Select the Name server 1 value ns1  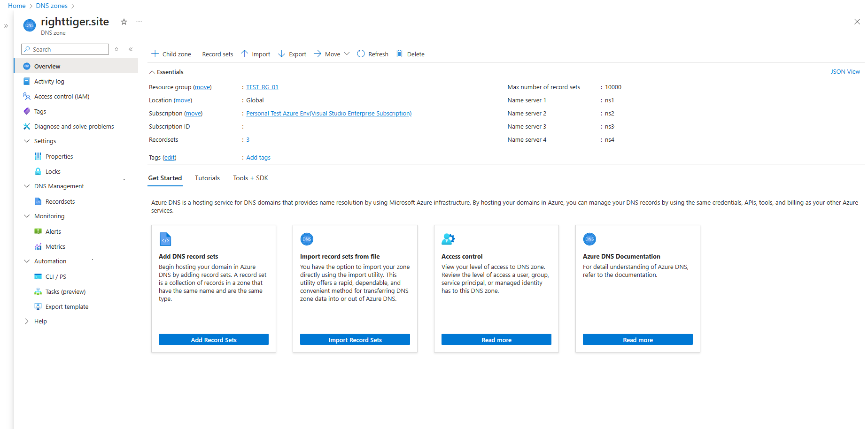(x=609, y=100)
